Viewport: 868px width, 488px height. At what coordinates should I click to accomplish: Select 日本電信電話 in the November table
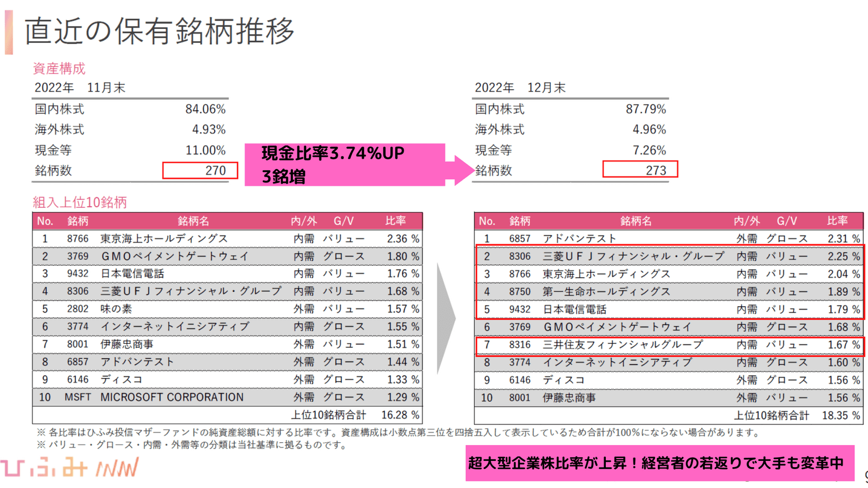pyautogui.click(x=133, y=274)
